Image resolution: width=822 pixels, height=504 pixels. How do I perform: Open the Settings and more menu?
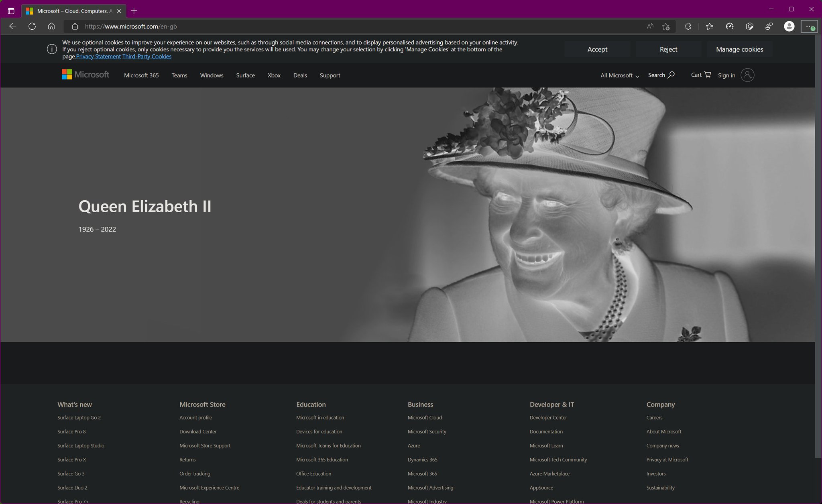coord(810,26)
